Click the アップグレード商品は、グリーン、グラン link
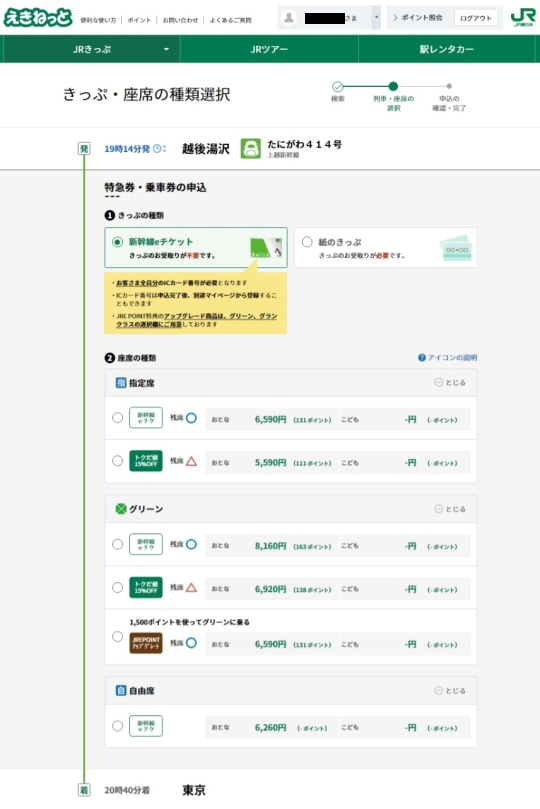This screenshot has width=540, height=809. click(x=221, y=316)
